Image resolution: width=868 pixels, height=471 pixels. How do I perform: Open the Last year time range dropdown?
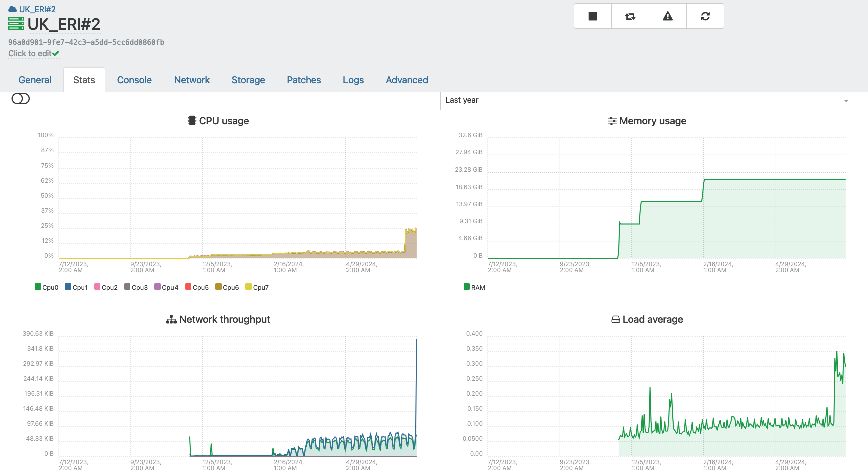[x=647, y=100]
